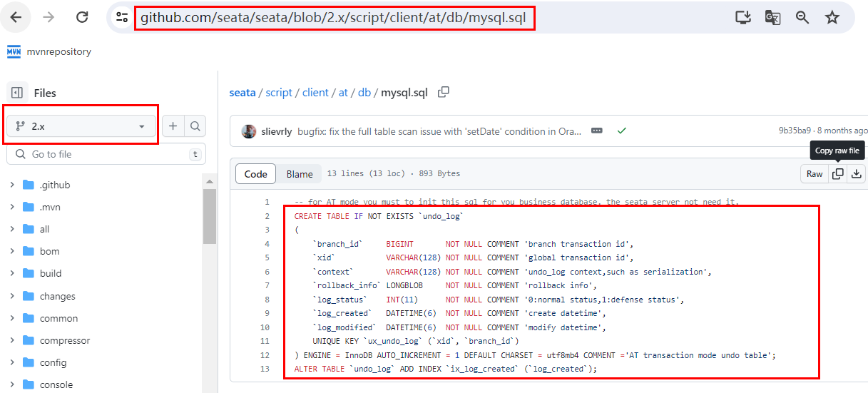Image resolution: width=868 pixels, height=393 pixels.
Task: Open the client breadcrumb link
Action: click(315, 93)
